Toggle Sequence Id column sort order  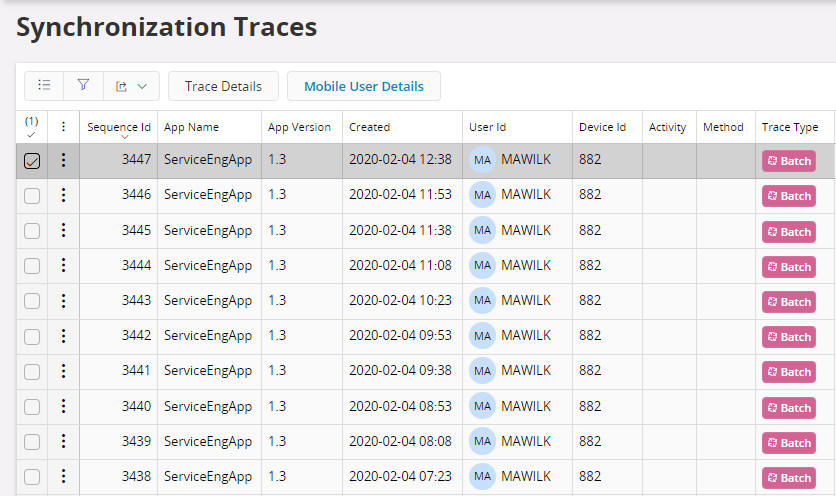[119, 127]
